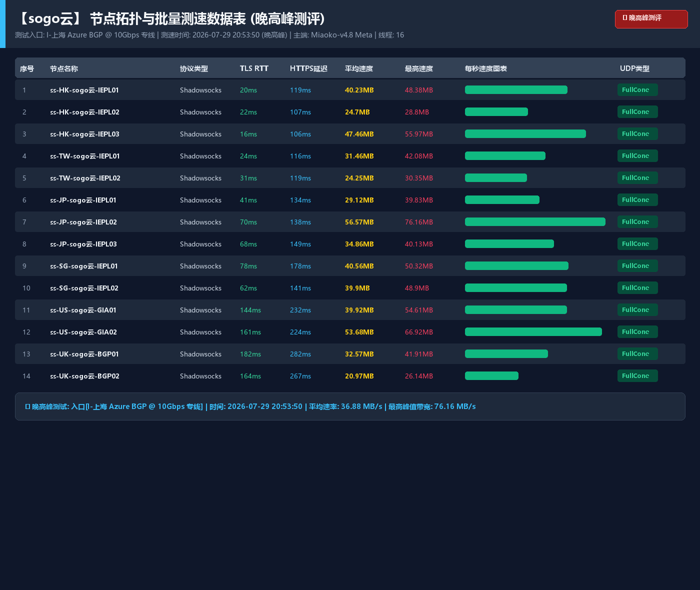This screenshot has height=590, width=700.
Task: Click speed bar of ss-US-sogo云-GIA02 row
Action: tap(533, 332)
